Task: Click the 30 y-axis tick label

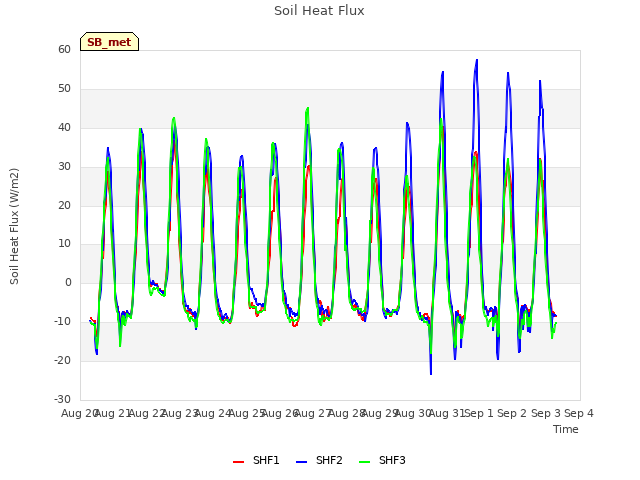Action: (64, 167)
